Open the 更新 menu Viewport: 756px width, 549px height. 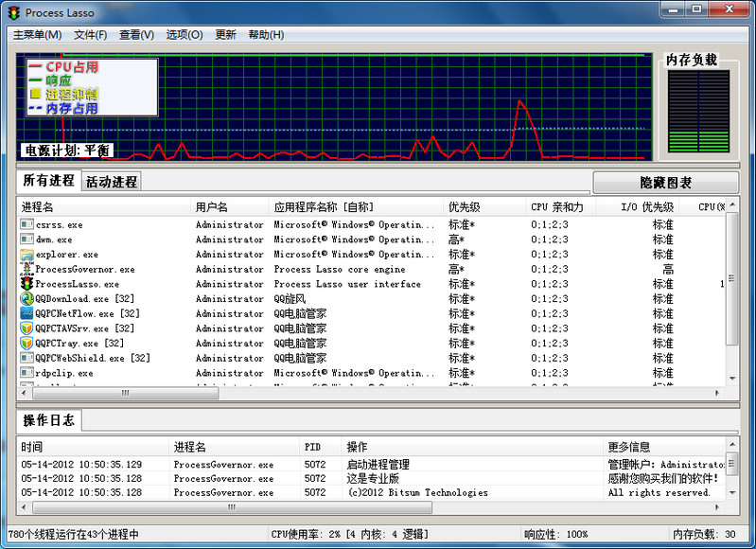click(x=225, y=35)
